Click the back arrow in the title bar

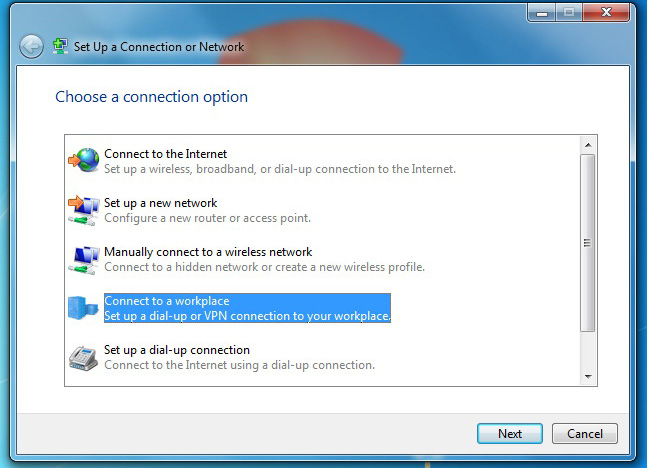tap(31, 47)
